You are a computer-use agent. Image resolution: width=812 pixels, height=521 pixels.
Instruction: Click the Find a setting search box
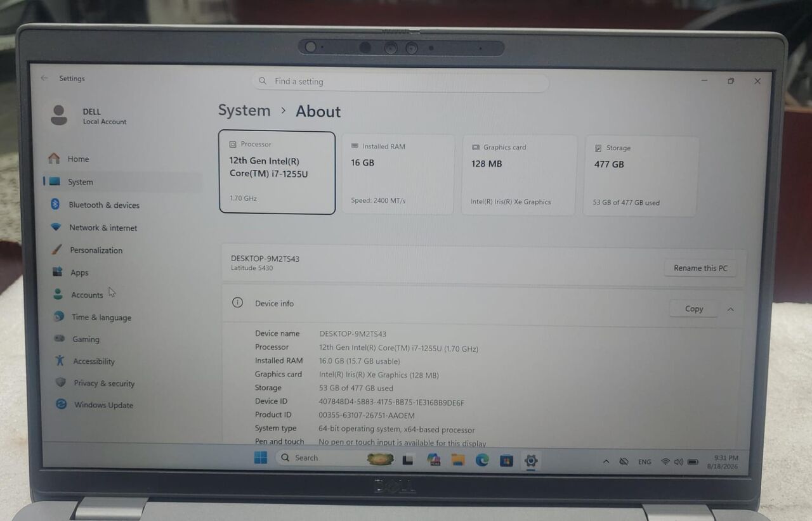400,82
